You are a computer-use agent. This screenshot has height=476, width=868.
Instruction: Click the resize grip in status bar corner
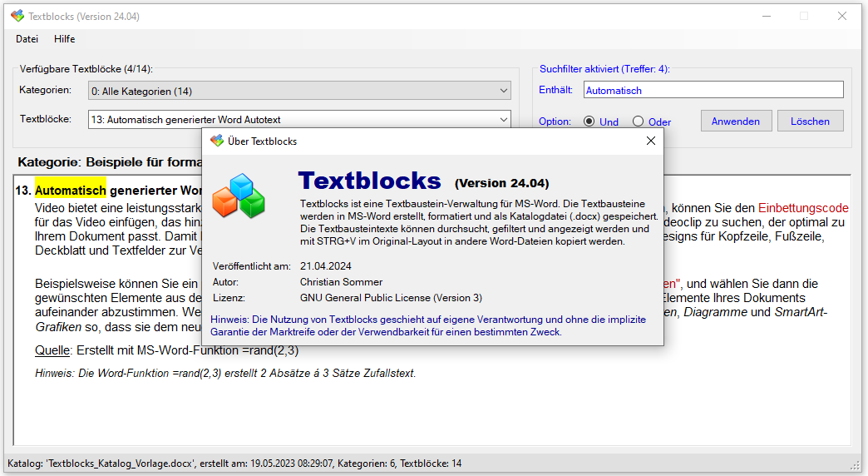pos(856,465)
